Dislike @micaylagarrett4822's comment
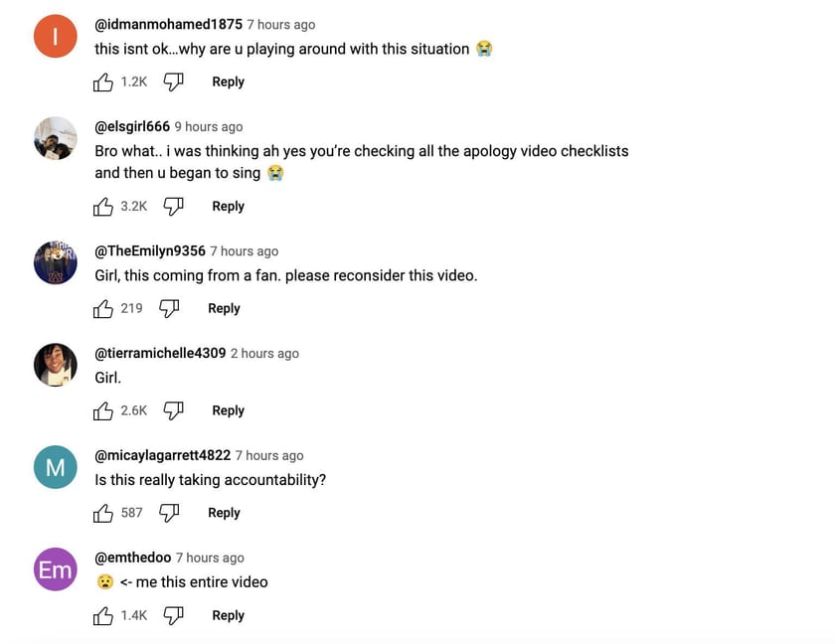 [170, 514]
